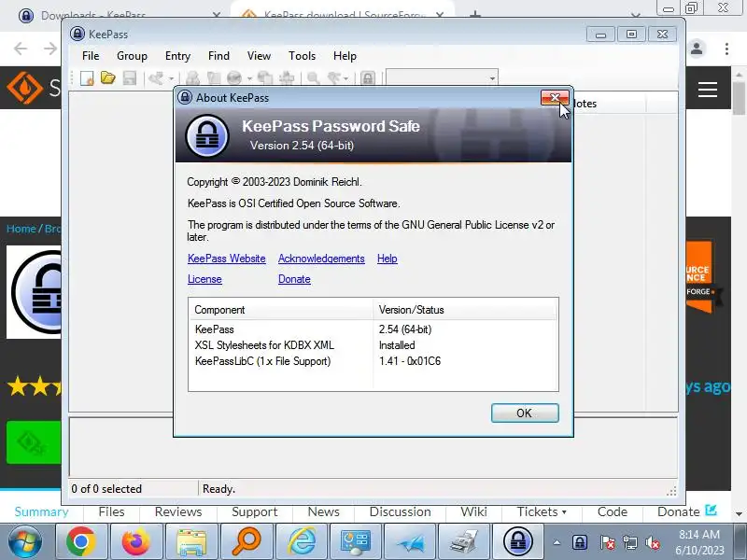Open the Control Panel taskbar icon
The width and height of the screenshot is (747, 560).
(x=356, y=541)
